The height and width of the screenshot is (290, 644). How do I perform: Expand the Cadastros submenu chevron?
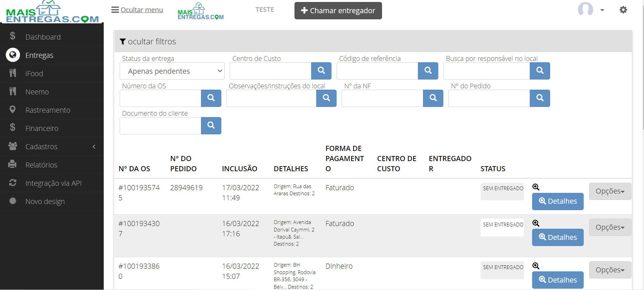[x=94, y=147]
